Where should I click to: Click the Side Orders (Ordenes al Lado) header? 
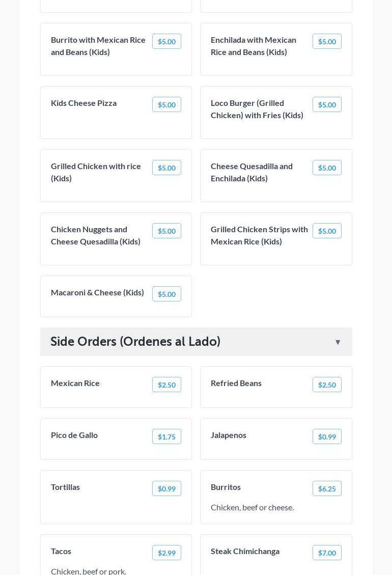pyautogui.click(x=135, y=342)
